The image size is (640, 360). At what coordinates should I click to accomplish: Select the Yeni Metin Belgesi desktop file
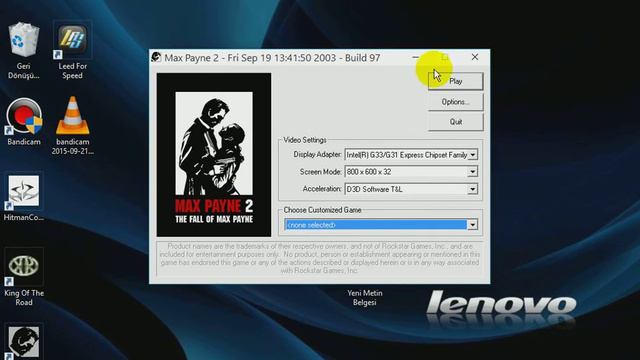click(x=364, y=298)
